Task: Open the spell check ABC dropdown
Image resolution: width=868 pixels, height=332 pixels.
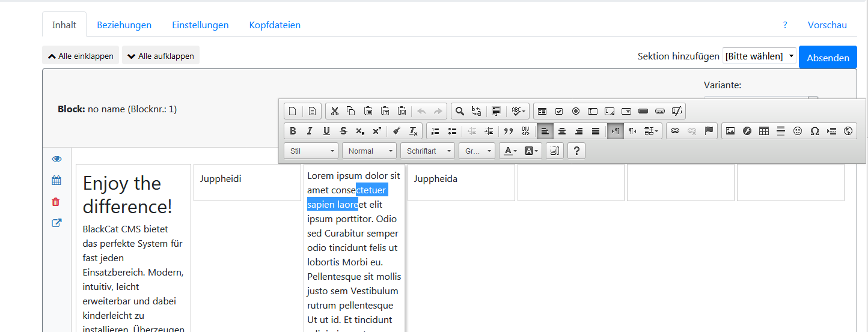Action: click(519, 111)
